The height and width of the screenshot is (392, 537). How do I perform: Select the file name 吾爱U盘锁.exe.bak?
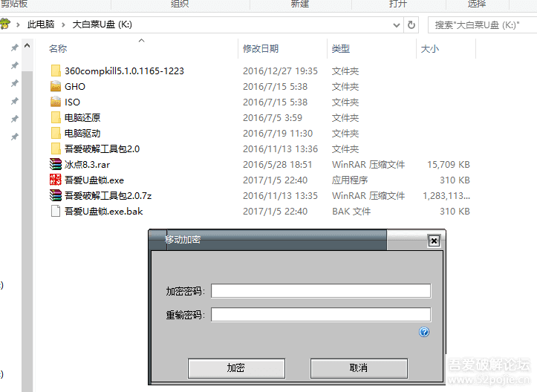[104, 212]
